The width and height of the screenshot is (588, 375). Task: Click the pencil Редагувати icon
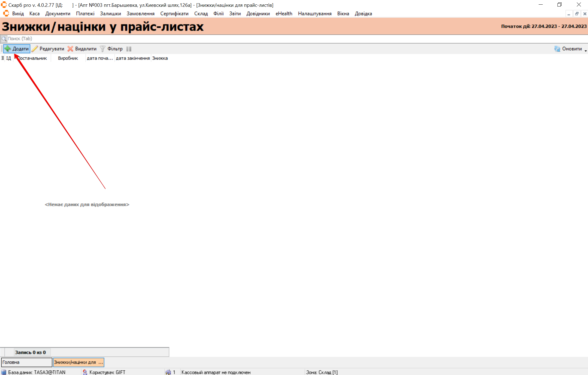coord(35,49)
